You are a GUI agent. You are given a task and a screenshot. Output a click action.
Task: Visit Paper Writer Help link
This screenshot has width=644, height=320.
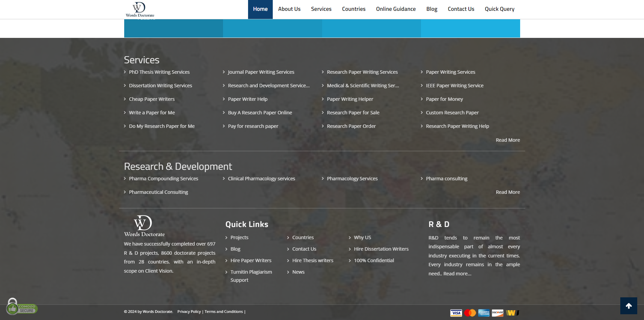pyautogui.click(x=248, y=99)
